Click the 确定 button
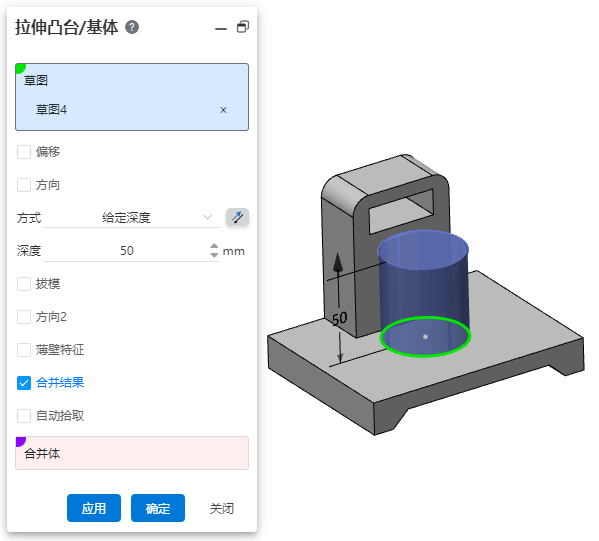 pos(158,508)
